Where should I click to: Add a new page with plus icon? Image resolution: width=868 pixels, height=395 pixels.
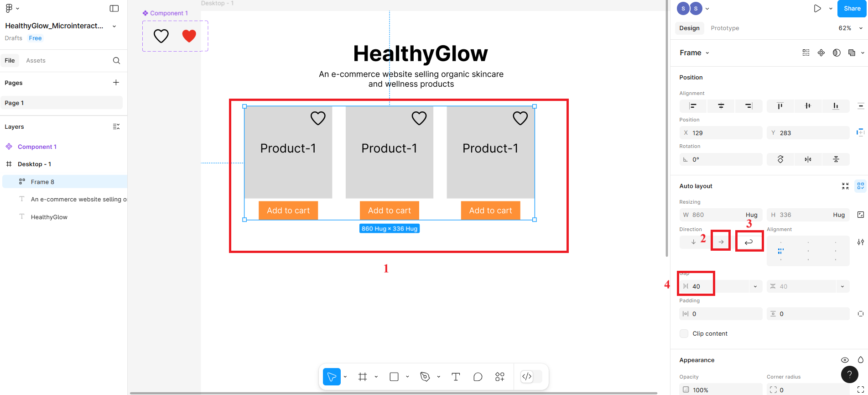click(x=116, y=83)
